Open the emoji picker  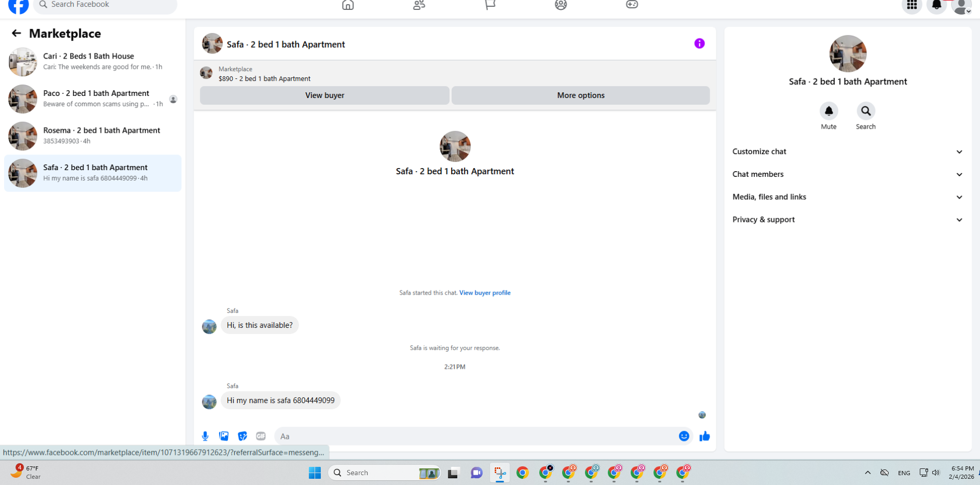pyautogui.click(x=684, y=436)
